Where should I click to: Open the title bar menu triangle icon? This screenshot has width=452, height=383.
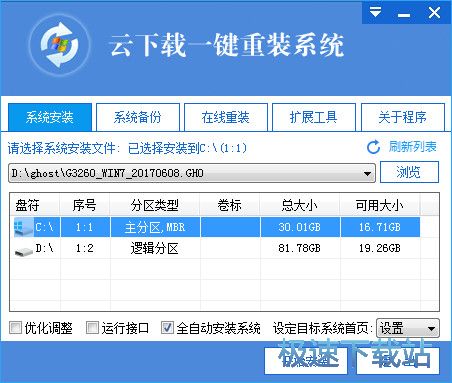(x=375, y=12)
